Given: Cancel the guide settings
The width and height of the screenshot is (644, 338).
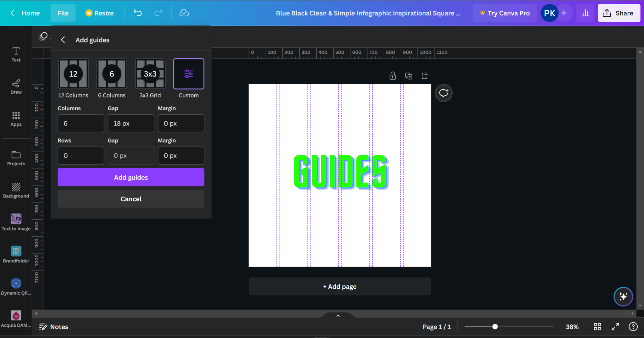Looking at the screenshot, I should click(131, 198).
